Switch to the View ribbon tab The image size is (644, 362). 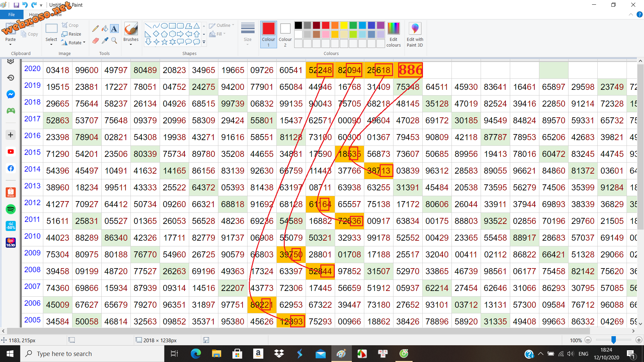pyautogui.click(x=58, y=14)
